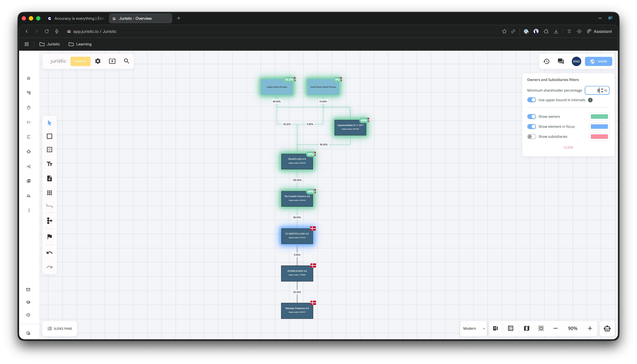Click CLOSE in the filters panel
Viewport: 637px width, 364px height.
point(568,148)
